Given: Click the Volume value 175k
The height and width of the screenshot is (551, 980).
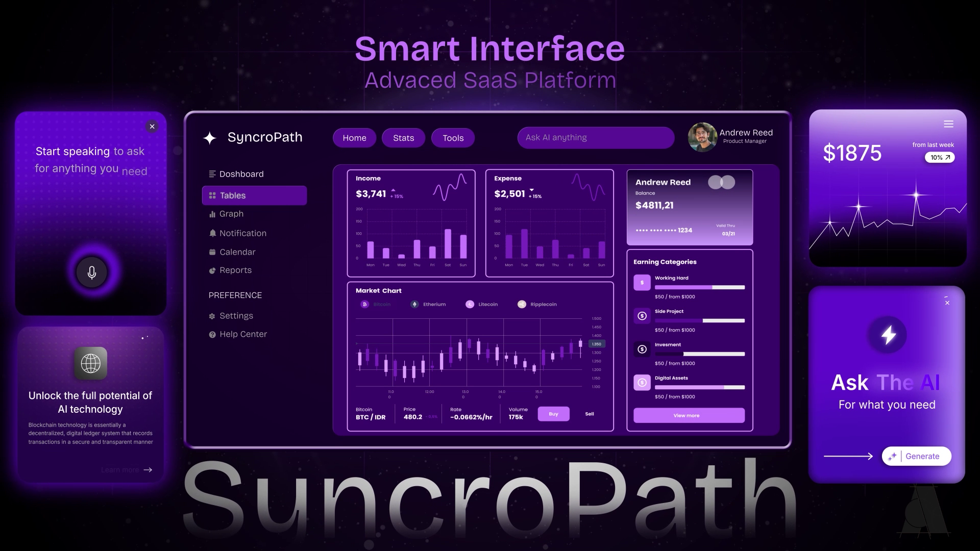Looking at the screenshot, I should point(516,417).
